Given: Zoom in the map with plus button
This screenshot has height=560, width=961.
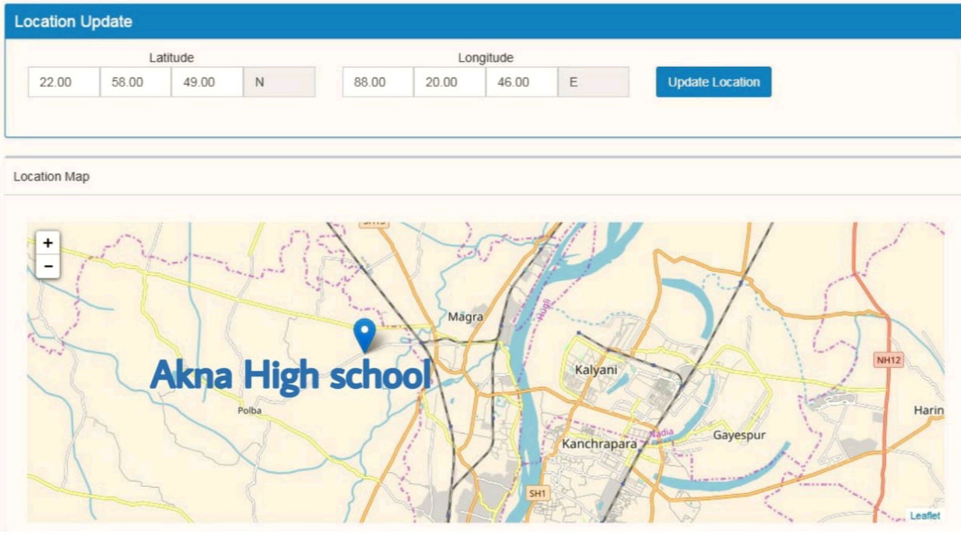Looking at the screenshot, I should [x=47, y=243].
